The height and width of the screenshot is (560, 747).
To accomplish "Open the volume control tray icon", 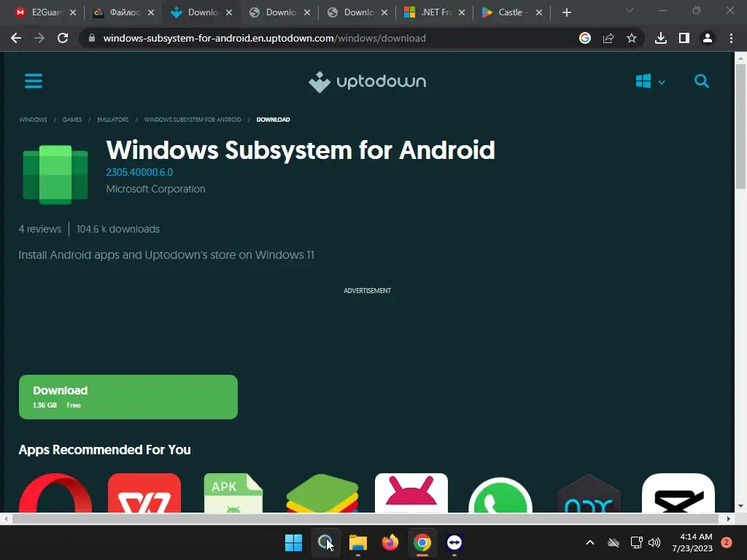I will 654,542.
